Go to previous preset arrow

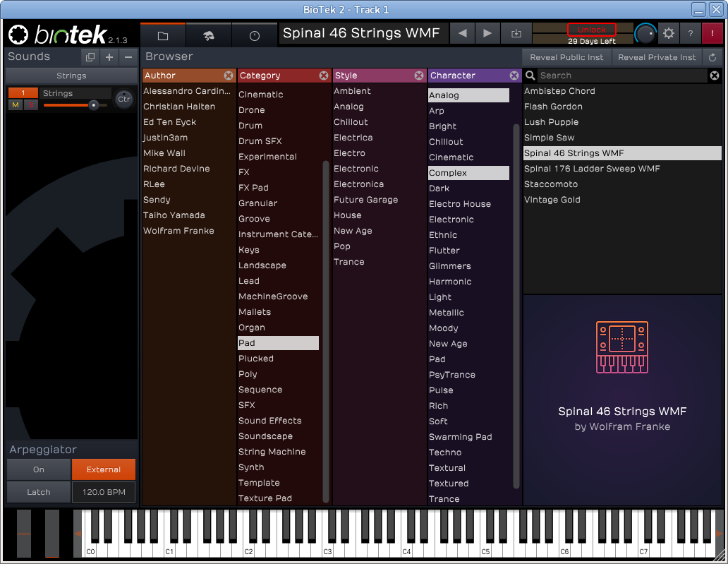click(462, 33)
